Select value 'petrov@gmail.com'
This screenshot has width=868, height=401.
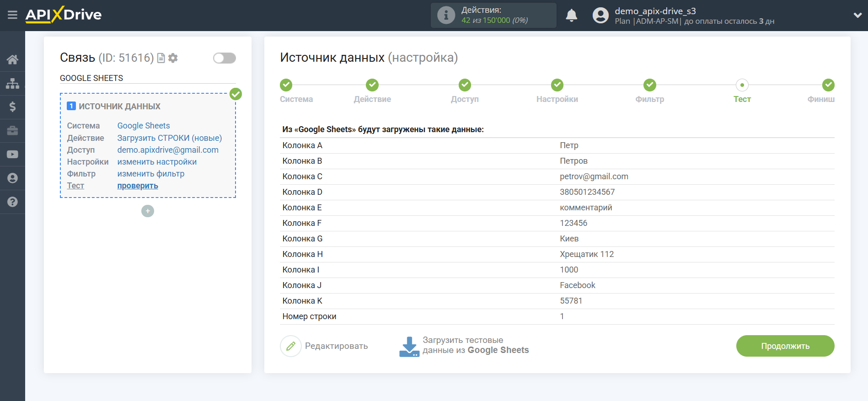click(x=594, y=176)
